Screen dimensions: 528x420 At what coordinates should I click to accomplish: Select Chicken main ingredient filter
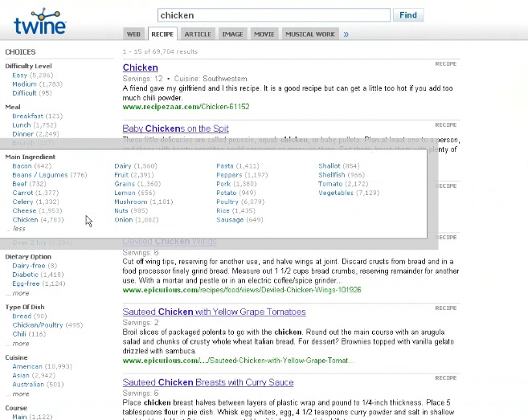(25, 220)
